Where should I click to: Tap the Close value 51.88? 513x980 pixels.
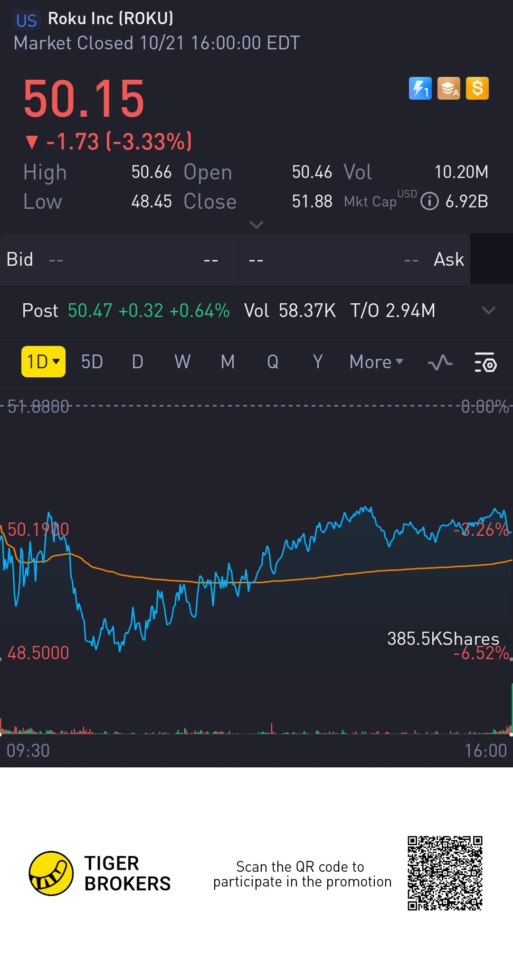[312, 201]
